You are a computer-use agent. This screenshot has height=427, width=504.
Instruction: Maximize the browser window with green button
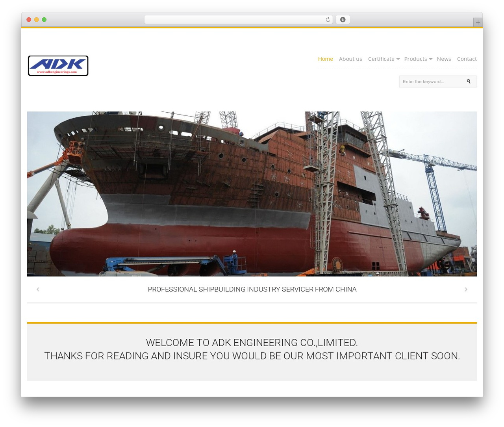(x=44, y=20)
